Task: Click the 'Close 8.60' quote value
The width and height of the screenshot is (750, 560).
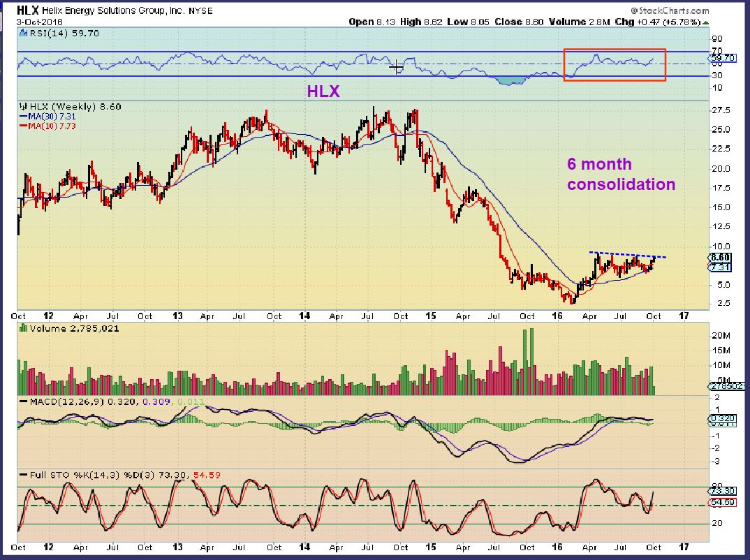Action: click(519, 22)
